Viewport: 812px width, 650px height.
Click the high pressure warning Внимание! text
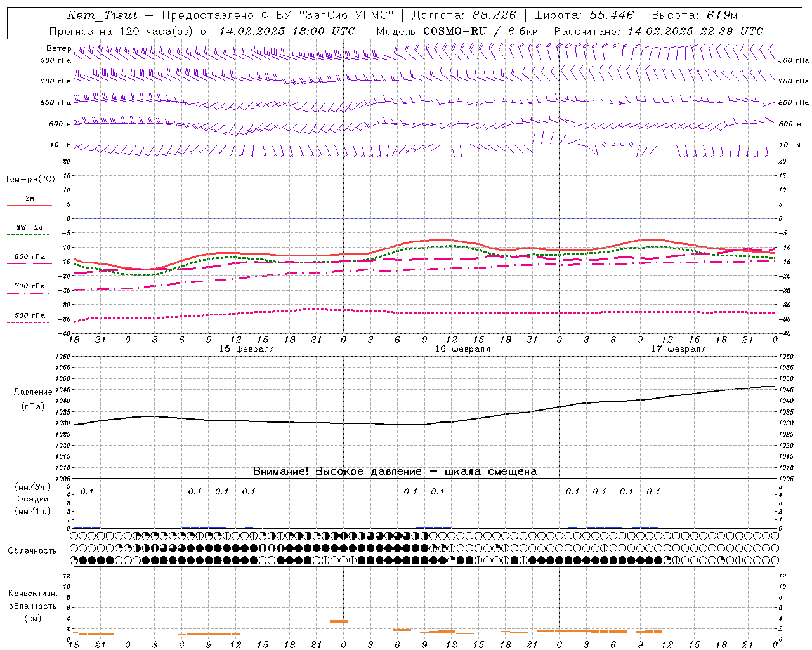[x=395, y=472]
